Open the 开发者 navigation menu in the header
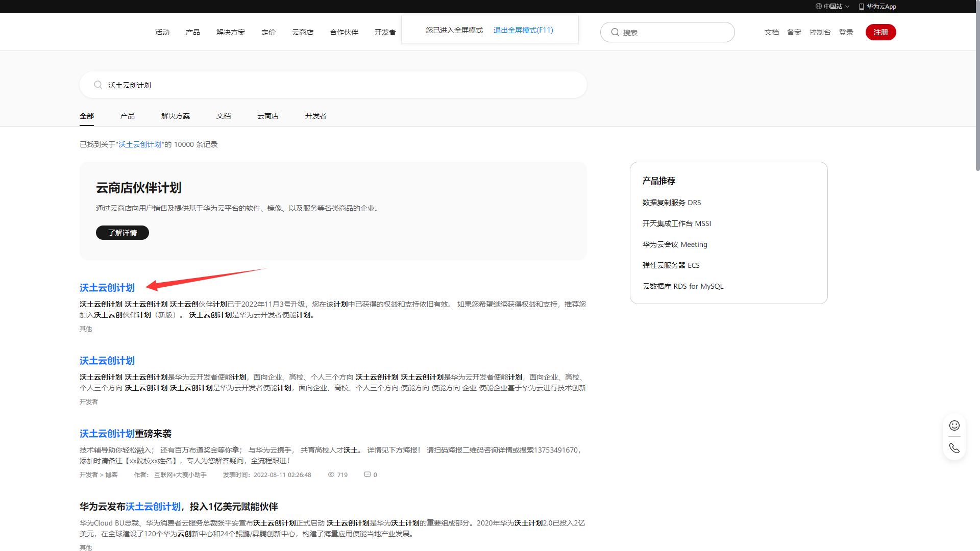Screen dimensions: 980x551 tap(385, 32)
